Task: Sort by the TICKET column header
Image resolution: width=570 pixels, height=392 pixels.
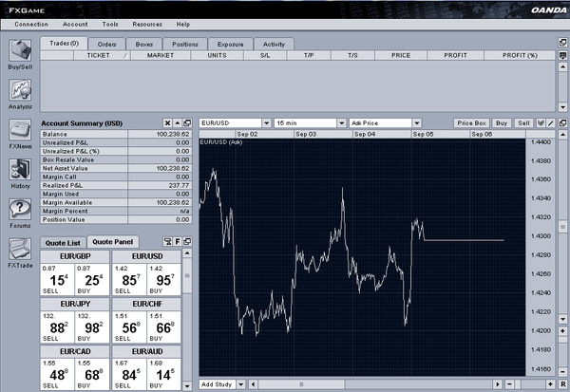Action: click(x=102, y=55)
